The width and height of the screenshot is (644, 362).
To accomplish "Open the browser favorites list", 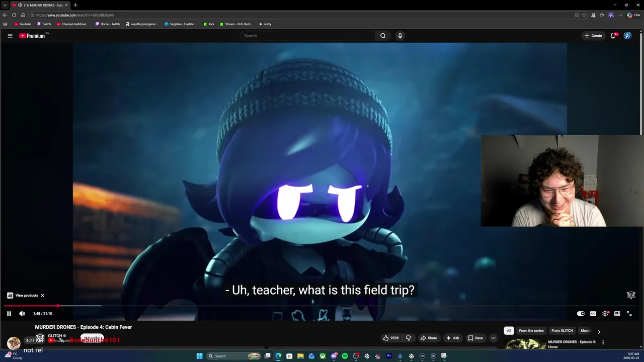I will pos(602,15).
